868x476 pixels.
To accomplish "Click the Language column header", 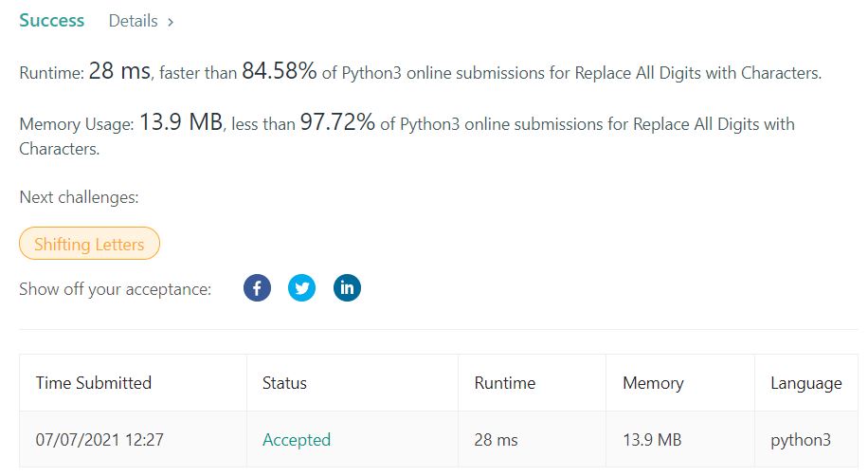I will [805, 383].
